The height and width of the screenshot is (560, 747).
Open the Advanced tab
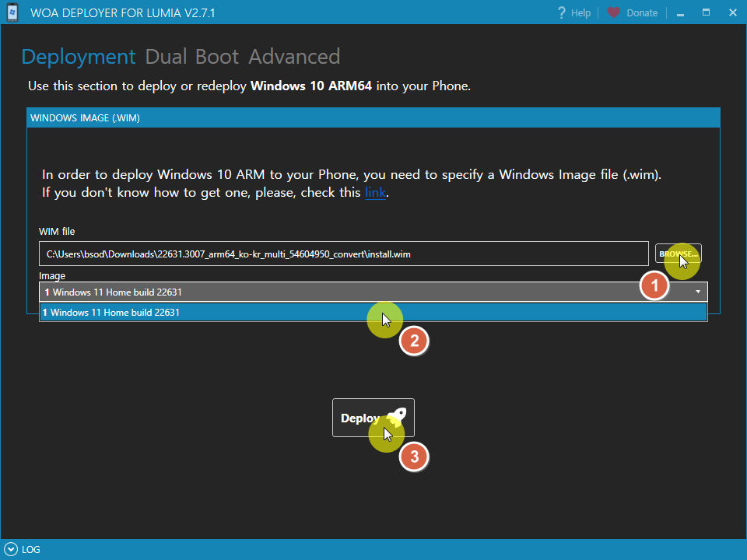[294, 57]
